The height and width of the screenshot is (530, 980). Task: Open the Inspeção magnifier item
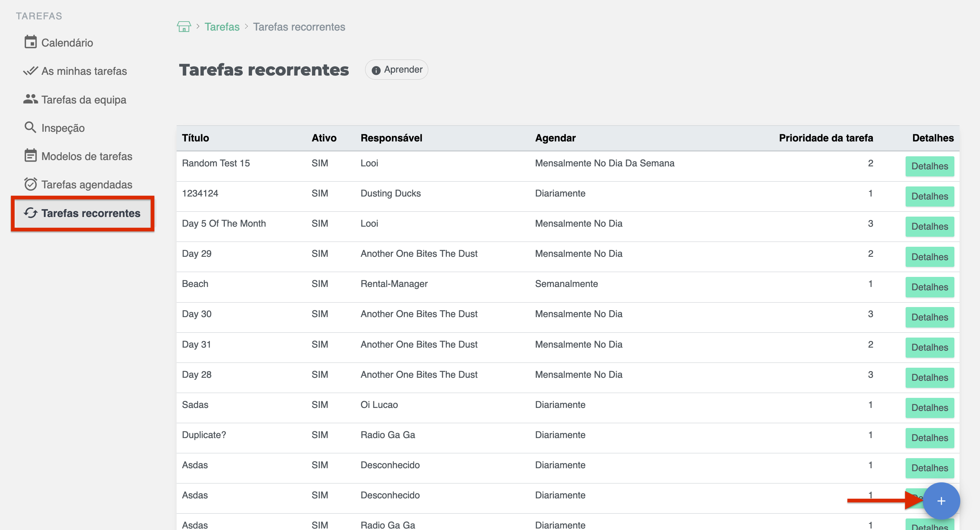(x=63, y=128)
